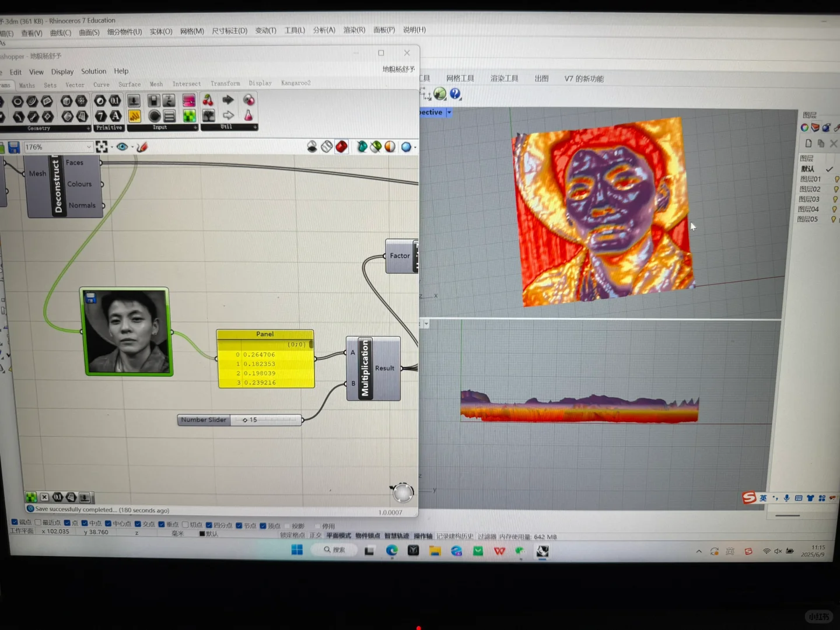Viewport: 840px width, 630px height.
Task: Click 记录建构历史 in the status bar
Action: click(455, 536)
